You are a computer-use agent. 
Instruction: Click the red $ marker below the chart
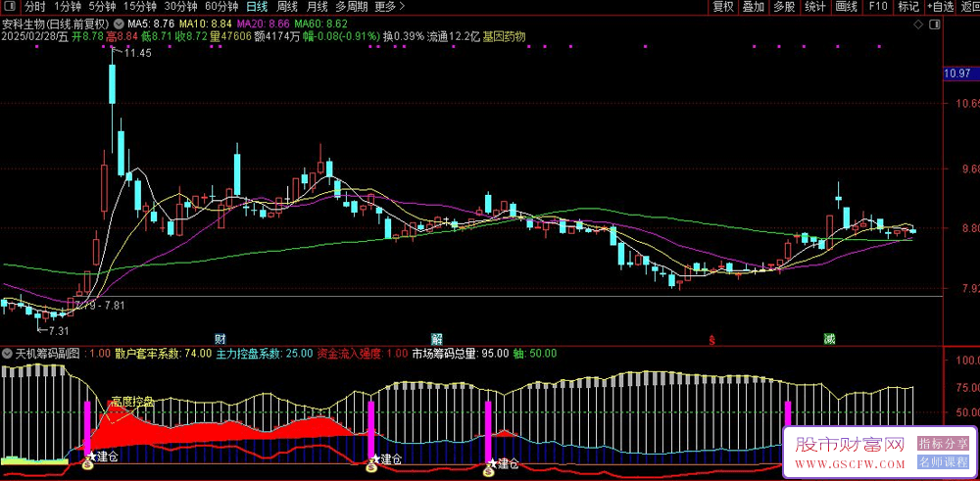click(x=711, y=341)
